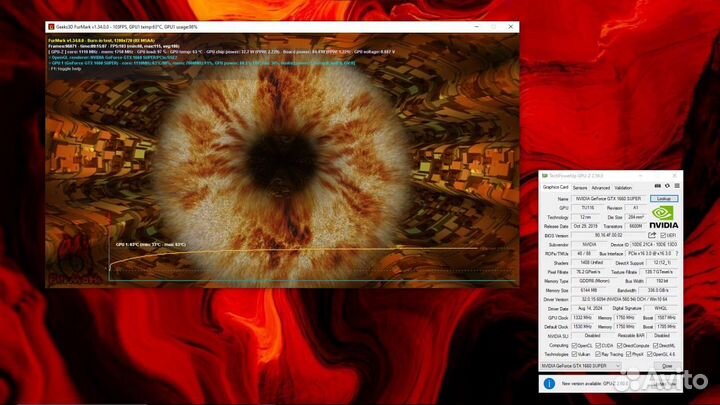This screenshot has height=405, width=720.
Task: Switch to the Sensors tab
Action: coord(580,187)
